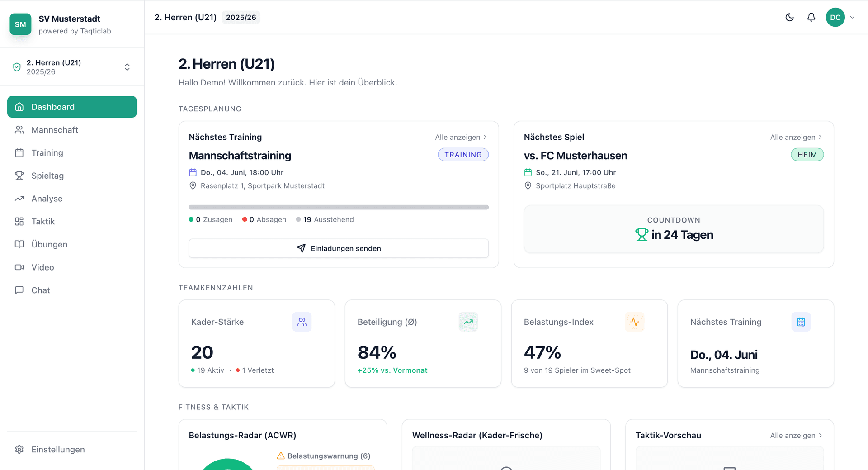Click the Kader-Stärke card value 20
The height and width of the screenshot is (470, 868).
tap(202, 352)
